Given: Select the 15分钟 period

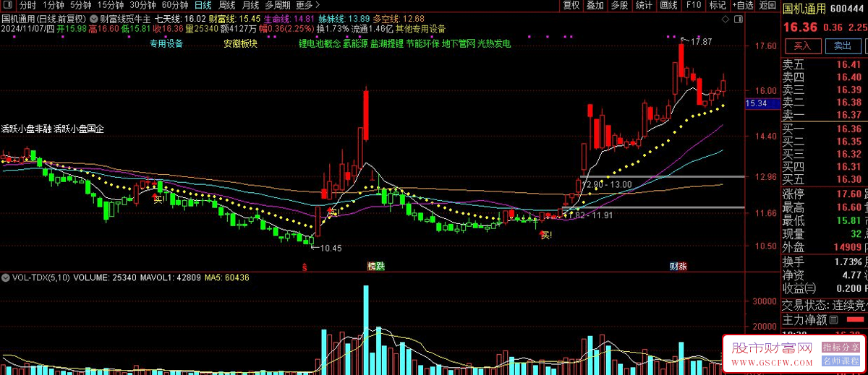Looking at the screenshot, I should tap(111, 5).
